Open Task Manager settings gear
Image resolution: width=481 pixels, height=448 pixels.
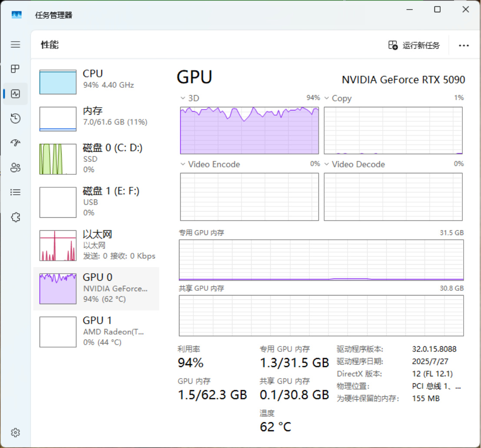(x=16, y=433)
